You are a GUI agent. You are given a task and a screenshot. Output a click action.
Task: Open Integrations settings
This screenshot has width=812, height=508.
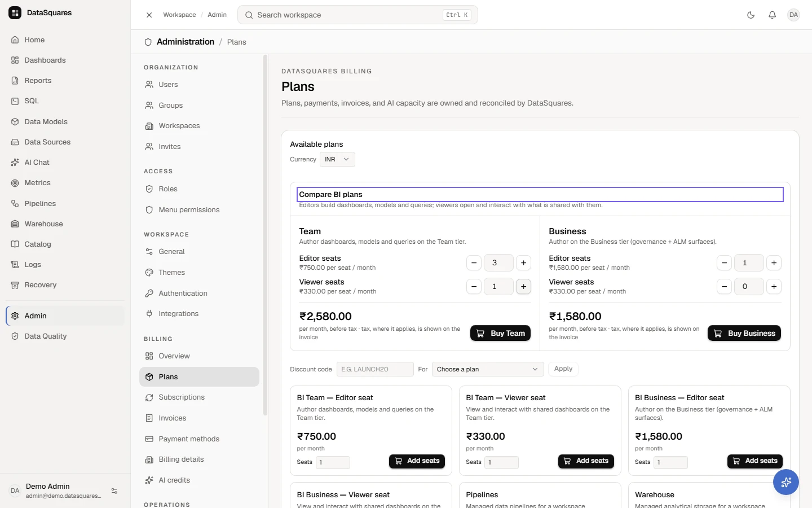[x=199, y=314]
